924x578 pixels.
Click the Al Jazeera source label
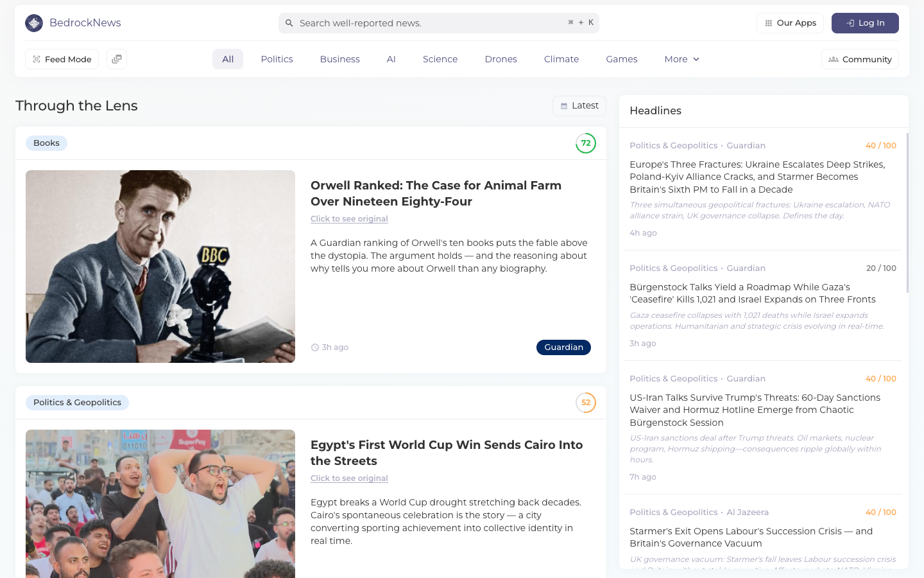[748, 512]
